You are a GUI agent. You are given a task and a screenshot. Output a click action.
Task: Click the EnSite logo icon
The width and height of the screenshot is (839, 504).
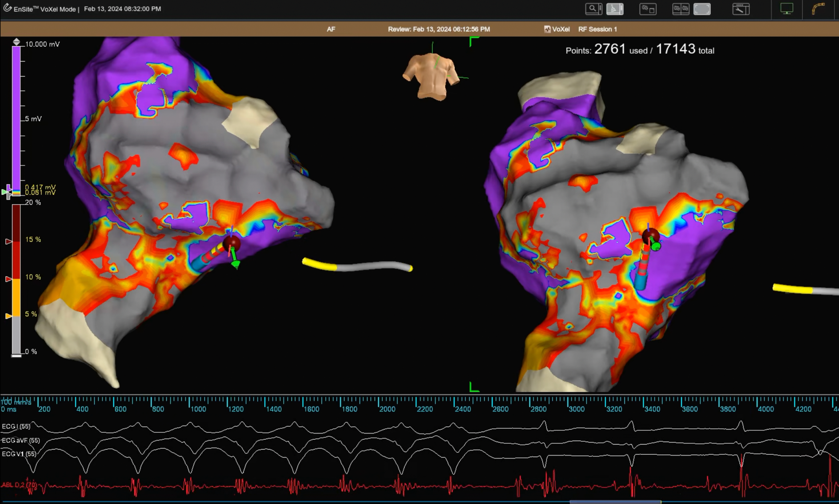pos(7,8)
